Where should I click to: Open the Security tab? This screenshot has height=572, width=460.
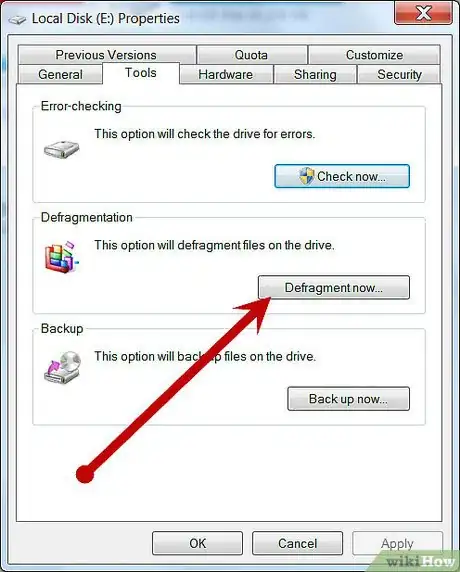pos(399,74)
